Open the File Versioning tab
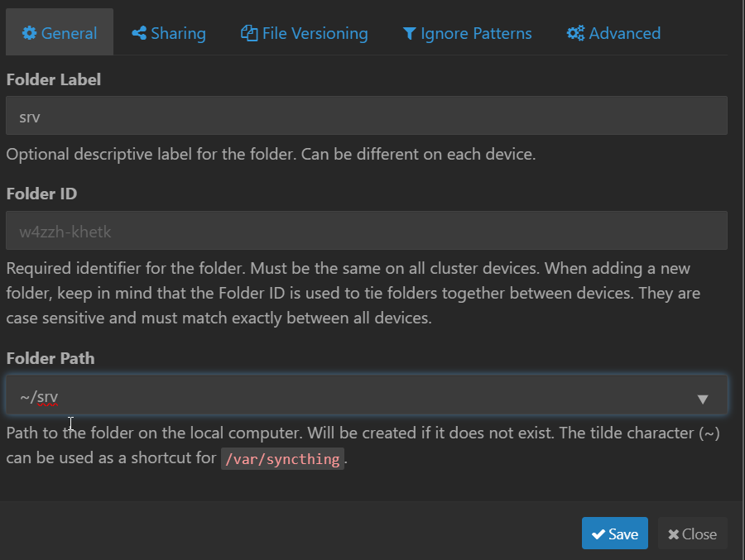 pyautogui.click(x=304, y=33)
